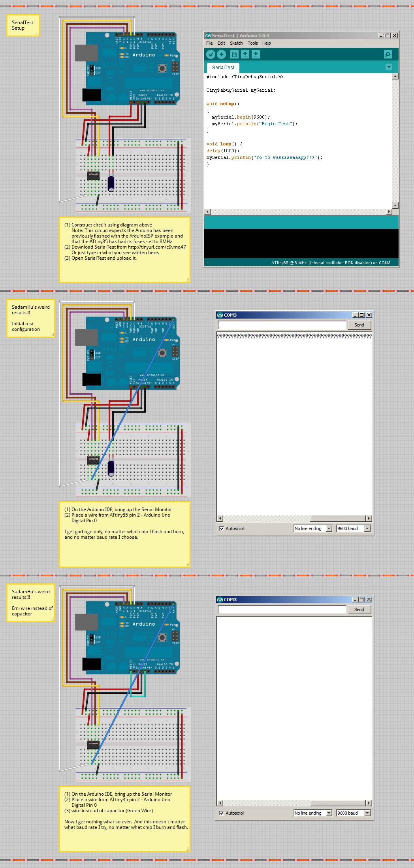Click the black console area in Arduino IDE
This screenshot has width=414, height=868.
tap(301, 243)
